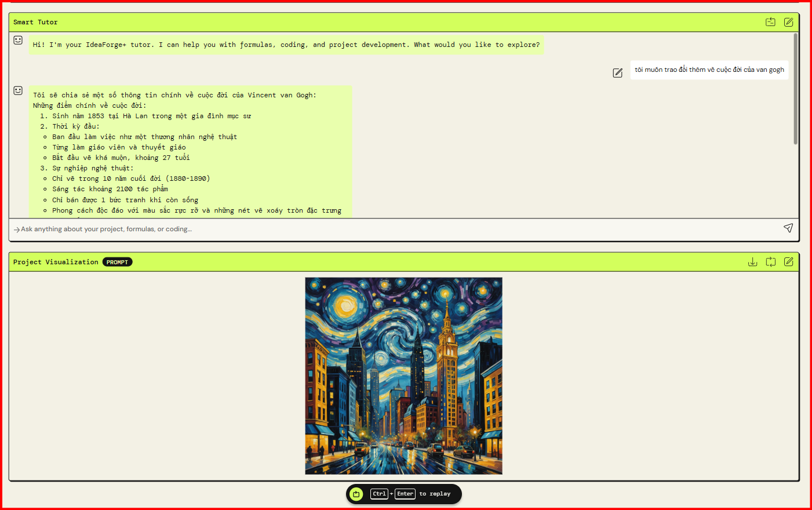This screenshot has height=510, width=812.
Task: Click the Smart Tutor chat scrollbar
Action: pos(795,89)
